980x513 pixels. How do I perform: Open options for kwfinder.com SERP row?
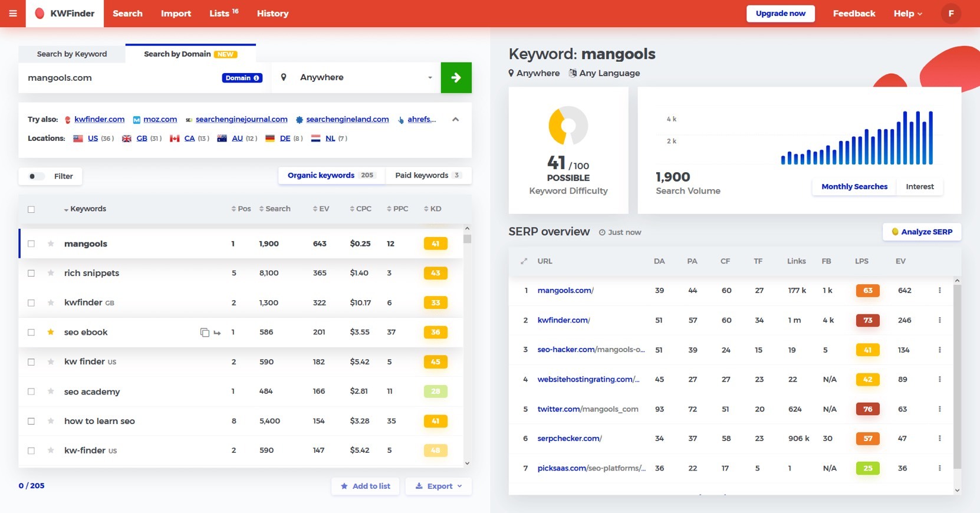coord(939,320)
